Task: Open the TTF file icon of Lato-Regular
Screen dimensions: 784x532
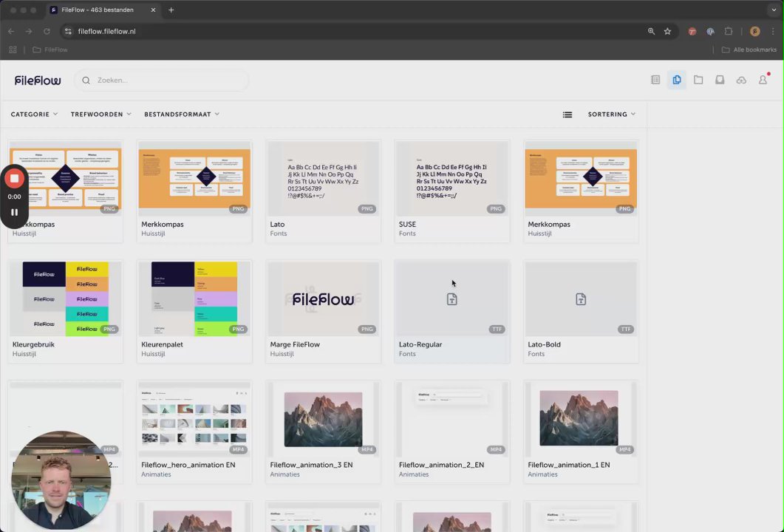Action: click(451, 299)
